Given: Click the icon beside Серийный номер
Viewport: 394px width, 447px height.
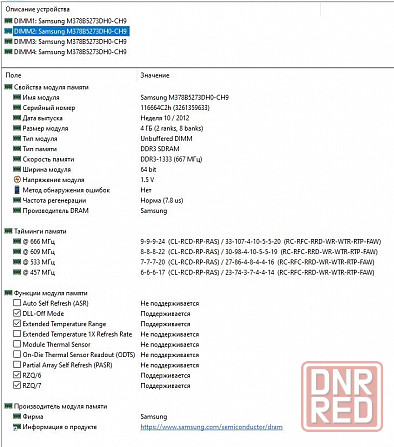Looking at the screenshot, I should pyautogui.click(x=17, y=108).
